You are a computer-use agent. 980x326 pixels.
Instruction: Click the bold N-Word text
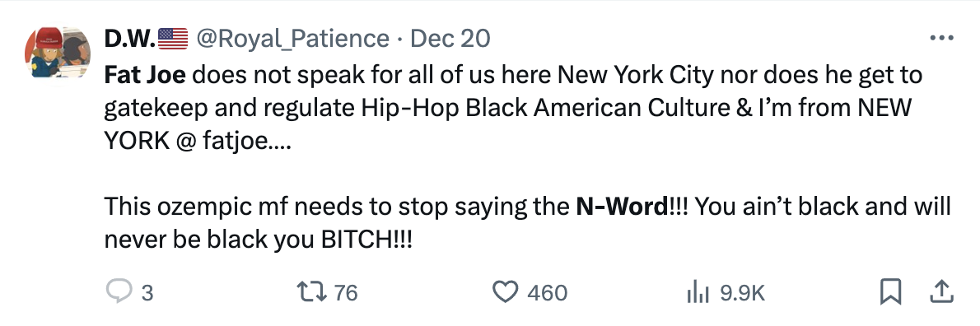[622, 206]
